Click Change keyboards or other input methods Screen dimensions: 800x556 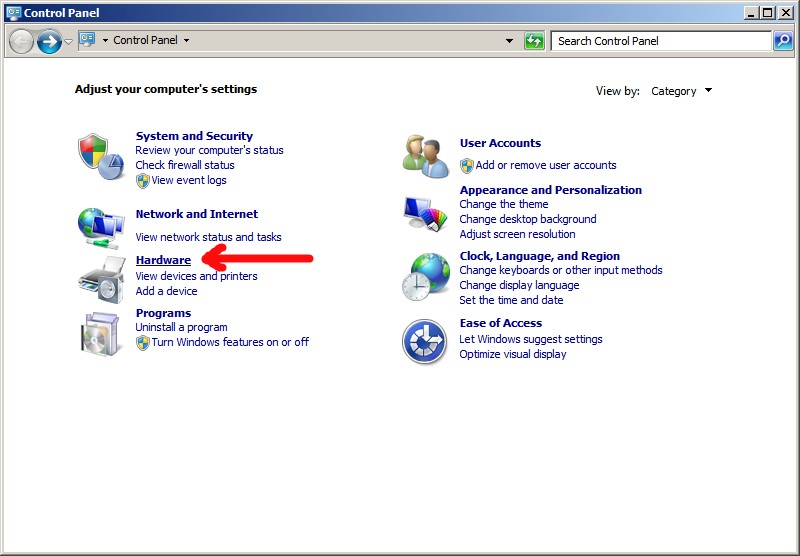click(x=561, y=270)
